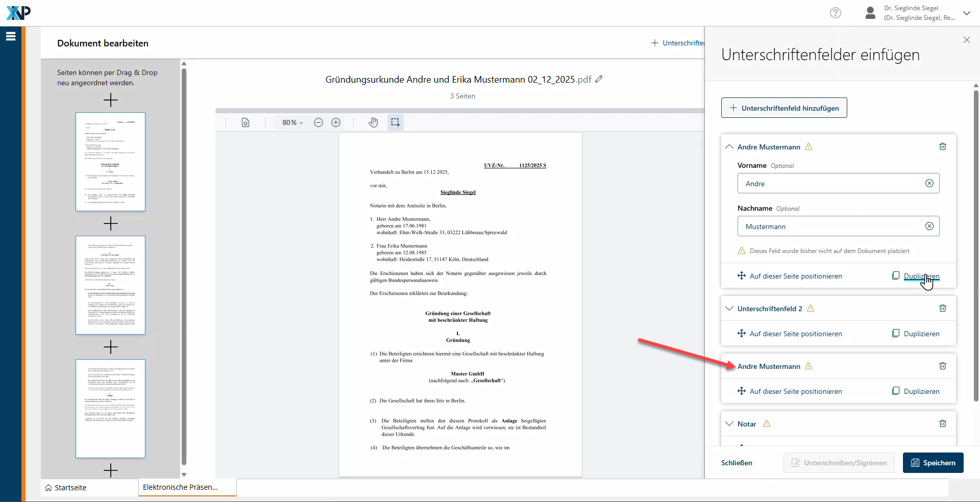Select the hand pan tool
This screenshot has height=502, width=980.
pyautogui.click(x=373, y=122)
